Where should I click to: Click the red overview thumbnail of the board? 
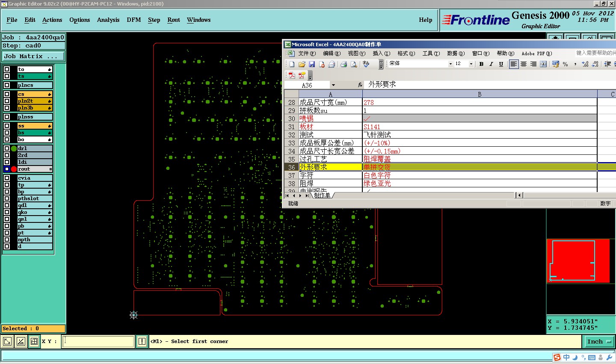coord(578,261)
